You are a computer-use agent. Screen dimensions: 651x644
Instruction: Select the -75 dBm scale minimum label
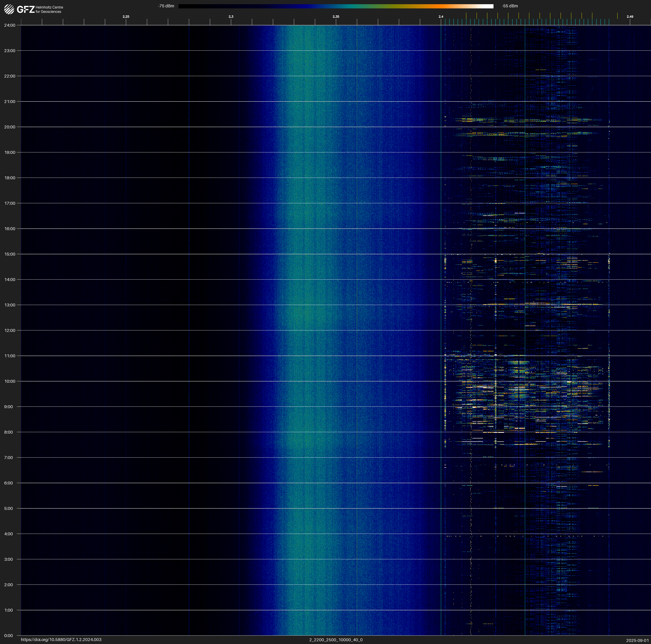pos(166,6)
